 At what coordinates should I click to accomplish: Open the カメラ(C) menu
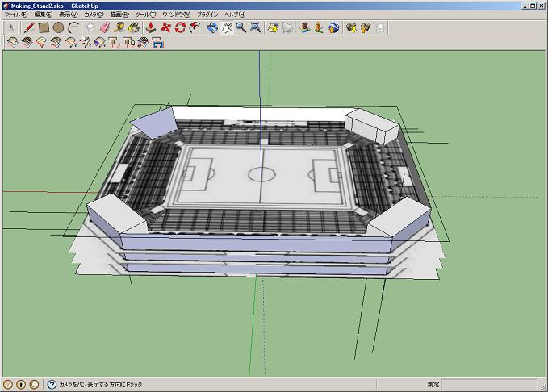94,15
